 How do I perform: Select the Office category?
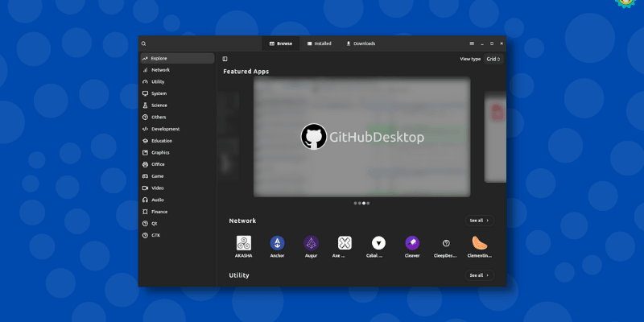177,164
